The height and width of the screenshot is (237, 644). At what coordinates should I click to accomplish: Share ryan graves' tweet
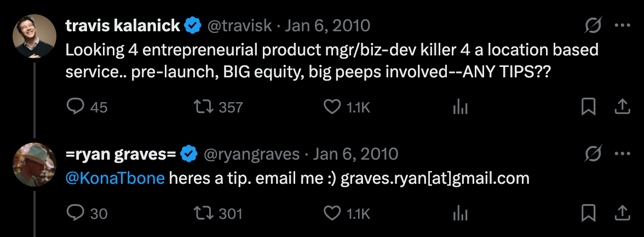coord(622,213)
